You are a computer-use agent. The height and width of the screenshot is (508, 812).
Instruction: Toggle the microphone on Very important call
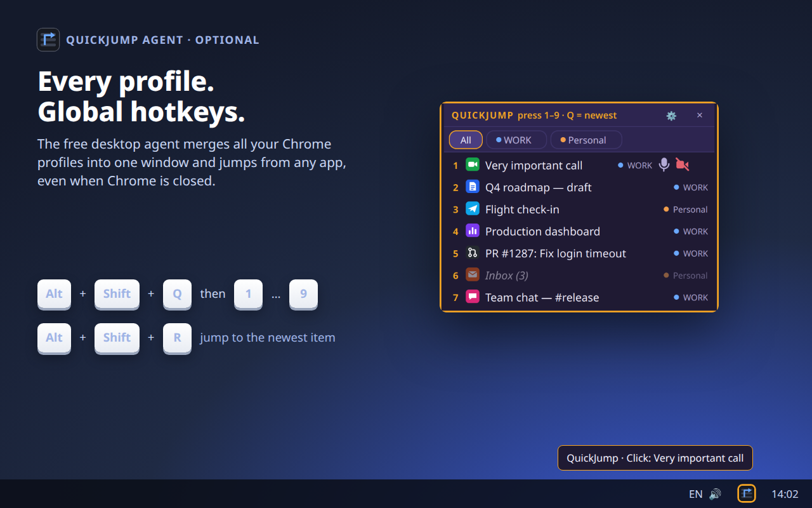click(664, 164)
